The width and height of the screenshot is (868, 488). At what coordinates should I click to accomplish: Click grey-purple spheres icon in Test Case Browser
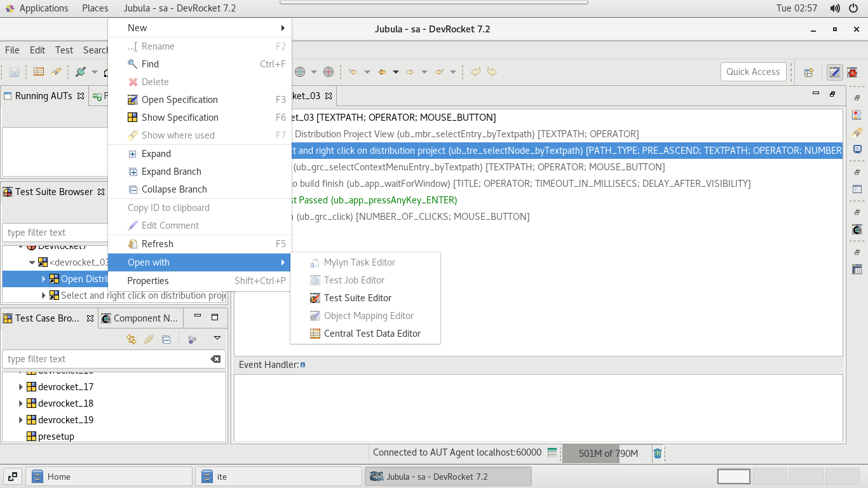pos(192,339)
